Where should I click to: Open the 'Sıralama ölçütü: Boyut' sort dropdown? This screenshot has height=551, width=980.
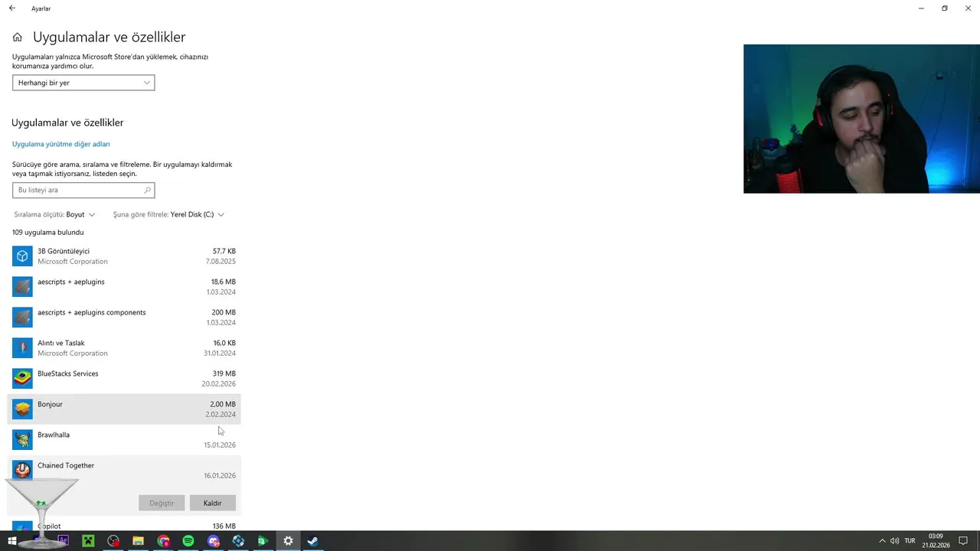tap(54, 214)
